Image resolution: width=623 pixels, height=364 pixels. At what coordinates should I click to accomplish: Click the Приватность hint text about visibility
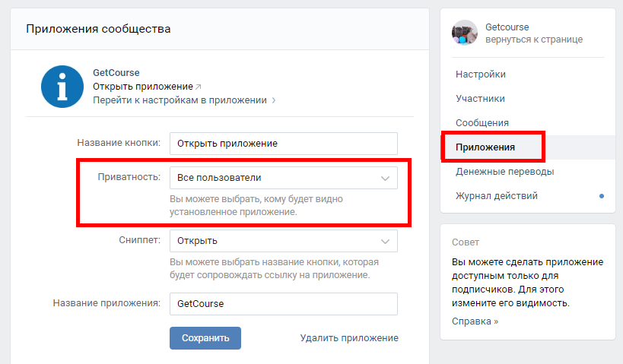coord(256,205)
